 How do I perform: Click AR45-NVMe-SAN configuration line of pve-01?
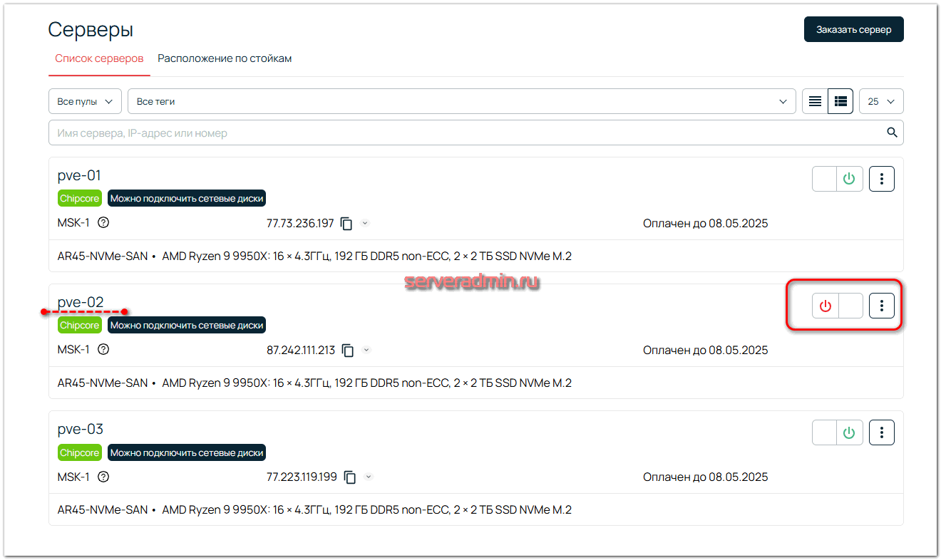[314, 256]
